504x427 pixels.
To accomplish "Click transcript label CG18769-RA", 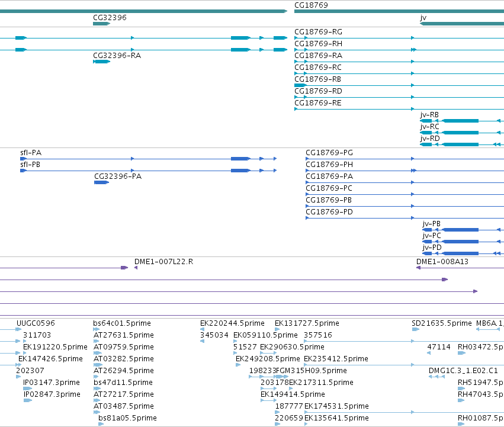I will 318,56.
